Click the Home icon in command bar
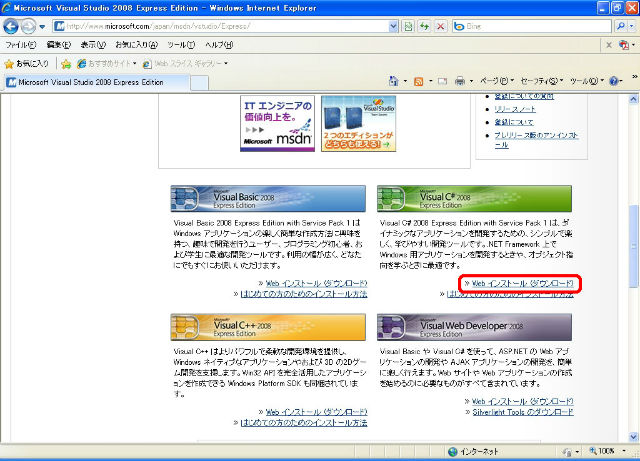Viewport: 640px width, 461px height. (x=393, y=81)
